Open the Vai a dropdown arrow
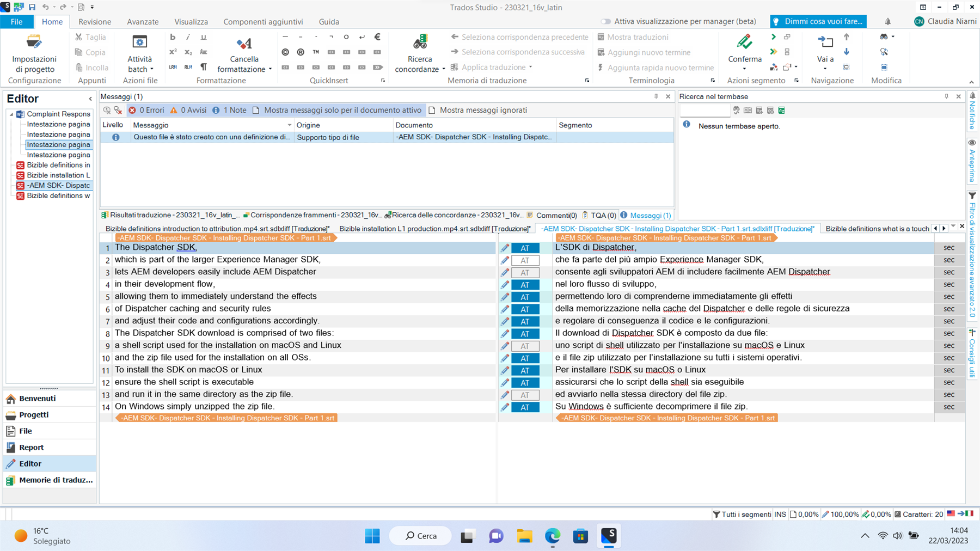 click(x=825, y=69)
